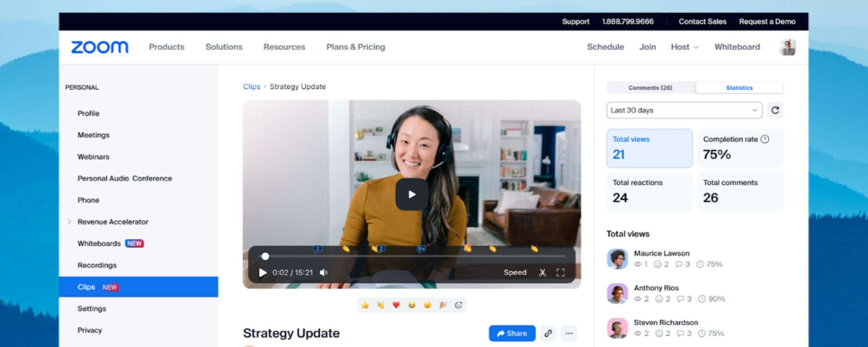This screenshot has height=347, width=868.
Task: Open Meetings in the sidebar
Action: [93, 135]
